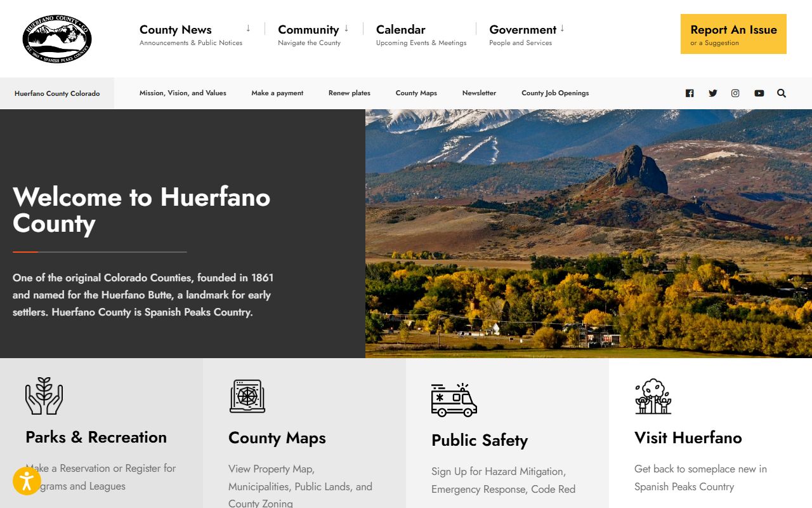Open the county Facebook page icon
The height and width of the screenshot is (508, 812).
[690, 93]
